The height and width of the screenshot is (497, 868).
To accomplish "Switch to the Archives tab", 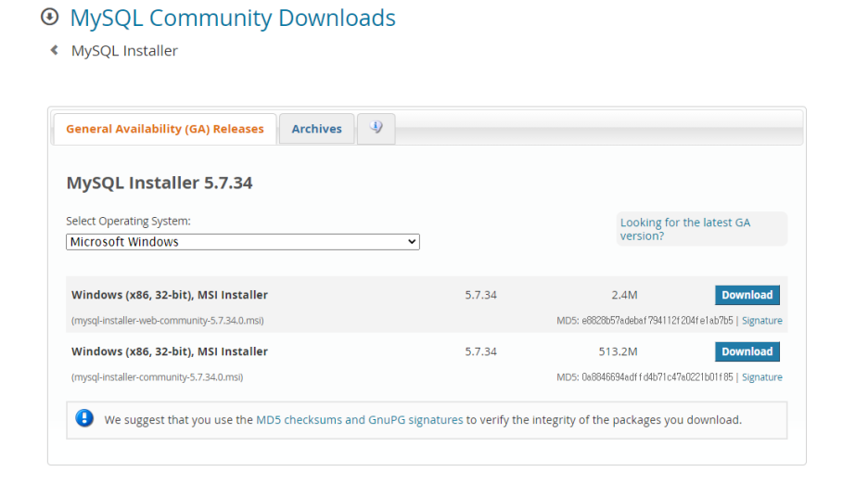I will pyautogui.click(x=316, y=129).
